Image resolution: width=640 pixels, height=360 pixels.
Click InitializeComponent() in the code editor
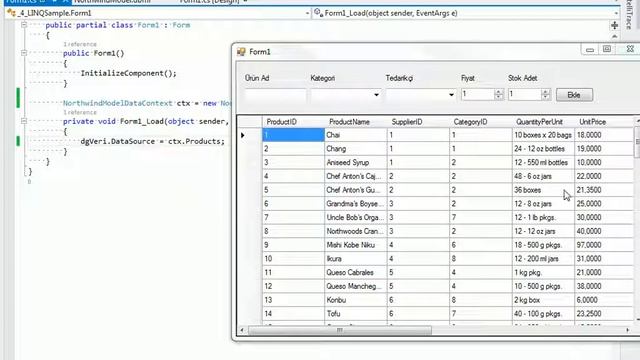point(129,73)
